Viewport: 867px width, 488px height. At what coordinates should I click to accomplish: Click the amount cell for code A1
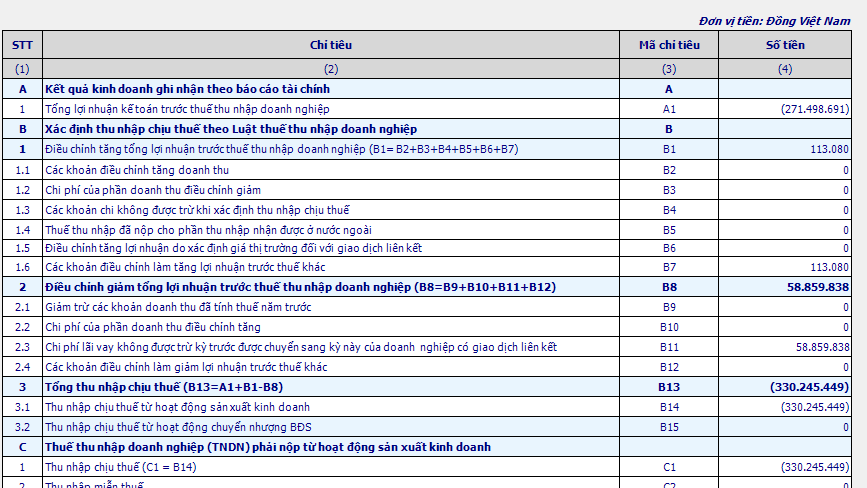click(x=785, y=109)
